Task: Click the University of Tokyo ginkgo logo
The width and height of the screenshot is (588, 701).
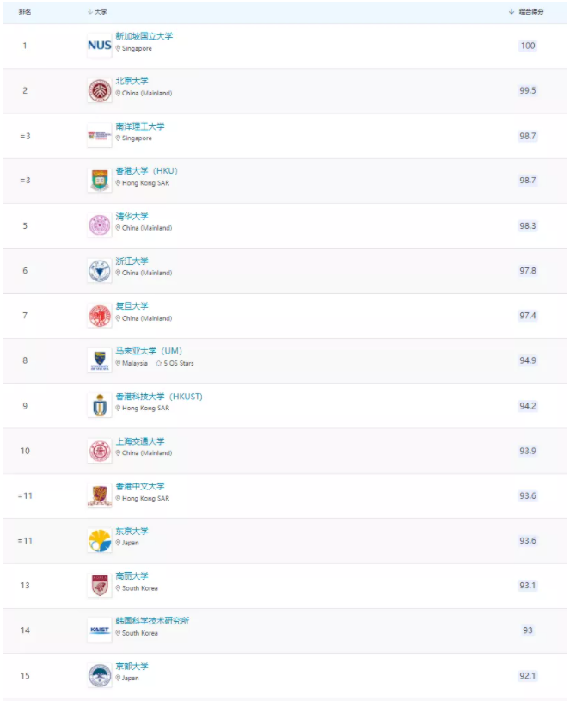Action: pos(99,540)
